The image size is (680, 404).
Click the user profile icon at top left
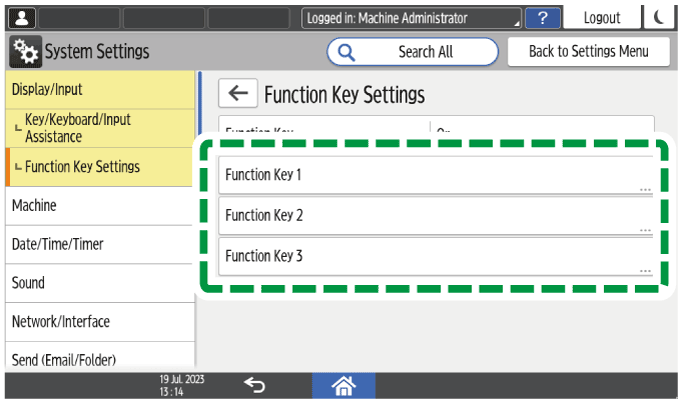tap(19, 17)
